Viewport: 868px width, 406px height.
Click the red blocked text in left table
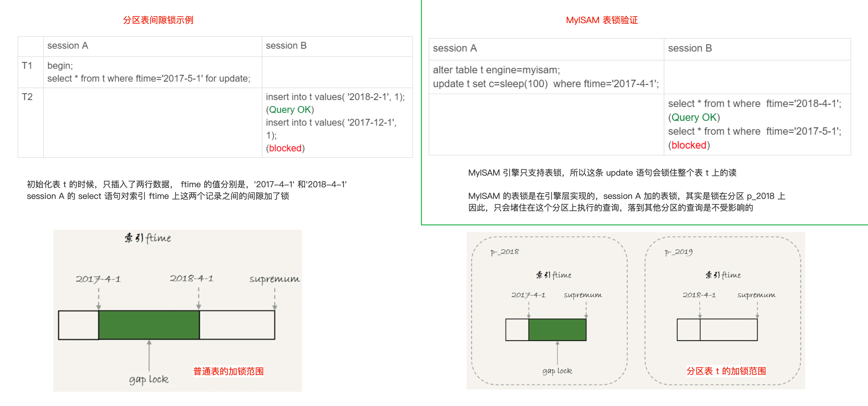point(285,148)
